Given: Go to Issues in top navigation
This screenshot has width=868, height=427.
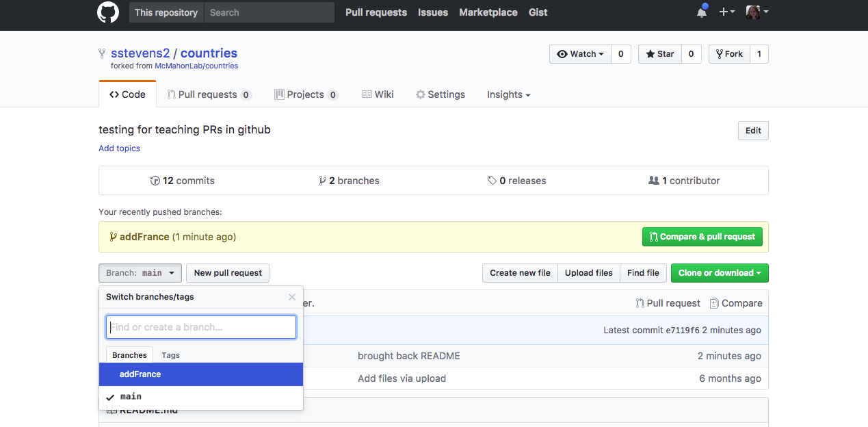Looking at the screenshot, I should pyautogui.click(x=433, y=12).
